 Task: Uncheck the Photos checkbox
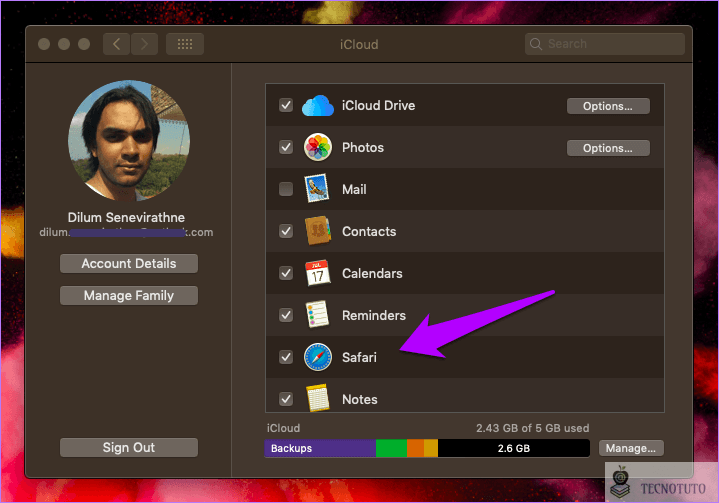click(286, 147)
